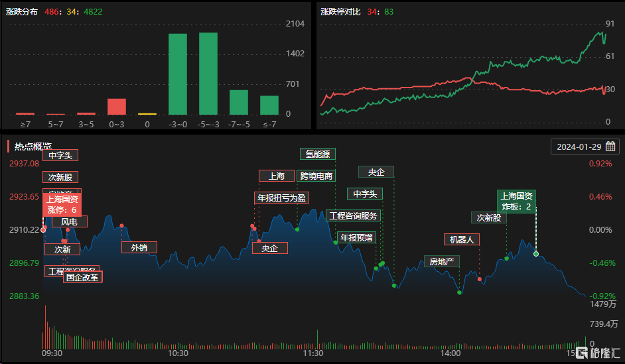Click the 房地产 hotspot tag
Screen dimensions: 625x364
pyautogui.click(x=441, y=261)
